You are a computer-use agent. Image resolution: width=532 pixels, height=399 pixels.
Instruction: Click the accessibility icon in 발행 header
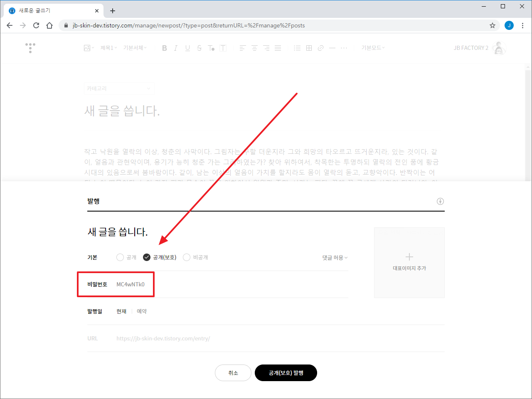coord(440,201)
